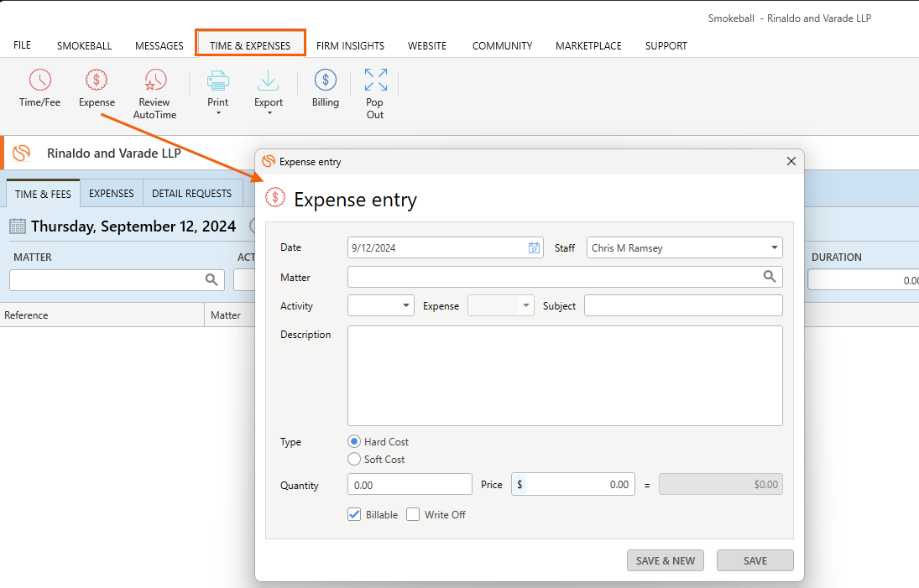919x588 pixels.
Task: Uncheck the Billable checkbox
Action: [x=354, y=514]
